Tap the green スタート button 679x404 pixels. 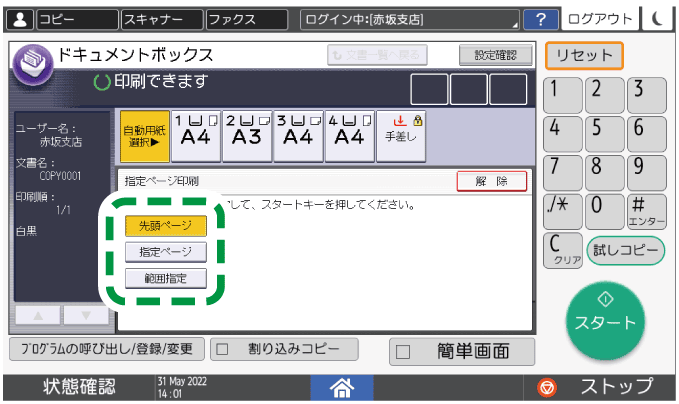tap(605, 321)
